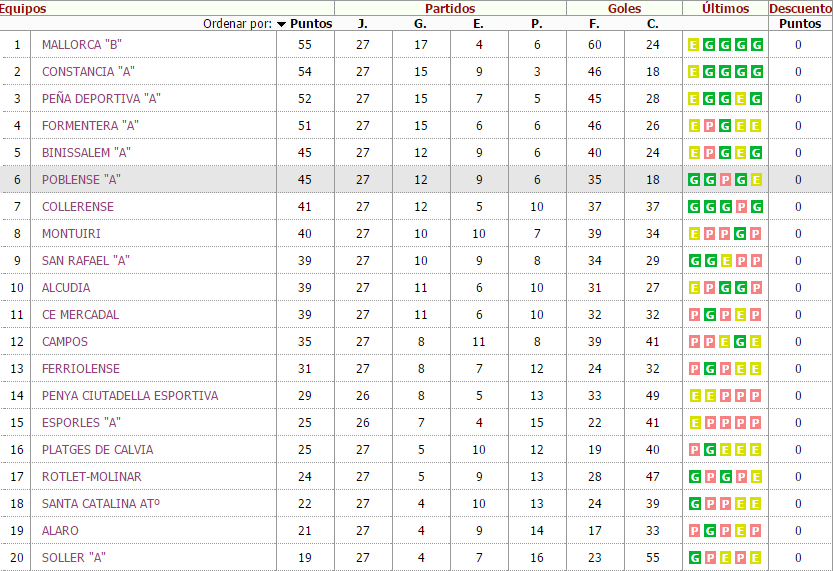The width and height of the screenshot is (833, 571).
Task: Click the F. goals for column header
Action: (595, 24)
